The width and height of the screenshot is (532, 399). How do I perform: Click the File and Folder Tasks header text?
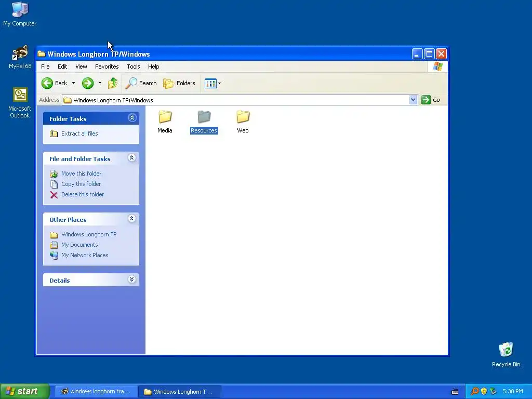tap(79, 159)
